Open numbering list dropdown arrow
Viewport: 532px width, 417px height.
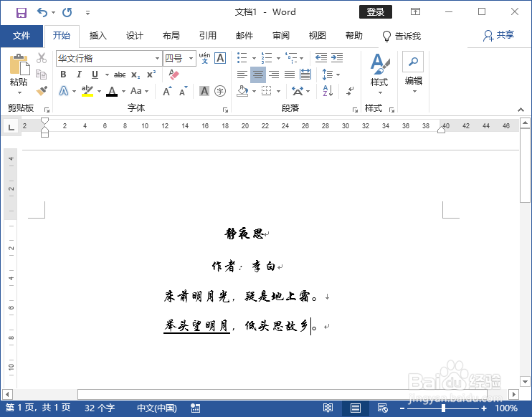[278, 58]
